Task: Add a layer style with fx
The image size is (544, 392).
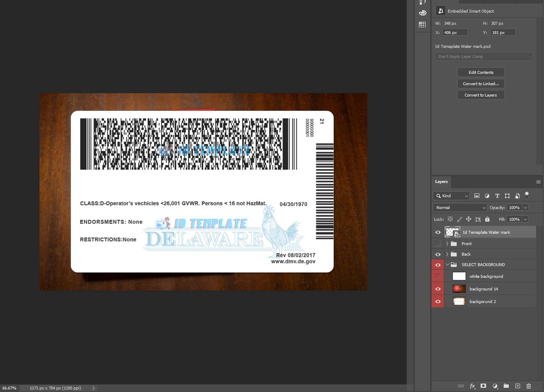Action: (472, 386)
